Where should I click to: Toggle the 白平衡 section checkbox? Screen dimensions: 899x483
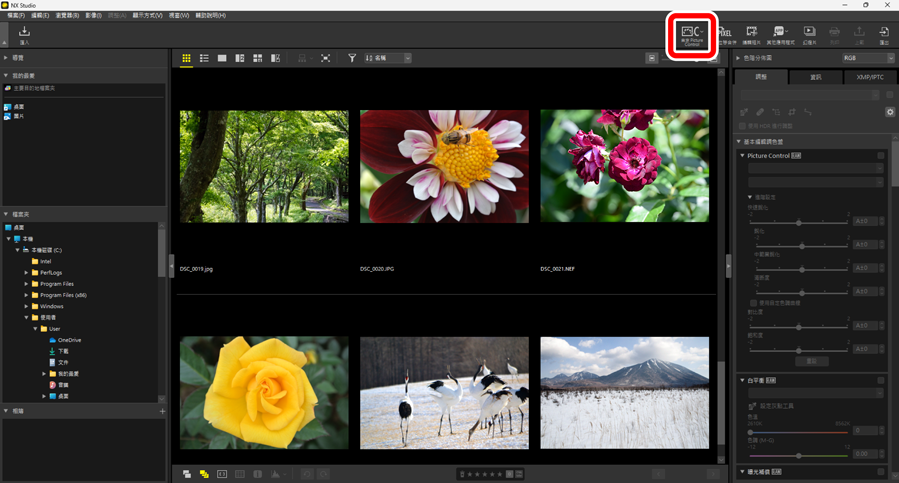coord(881,381)
